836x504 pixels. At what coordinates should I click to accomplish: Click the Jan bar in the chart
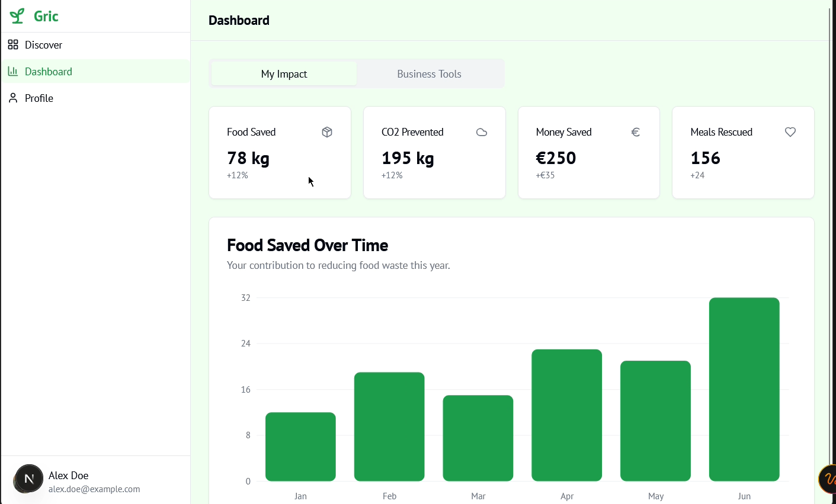point(300,447)
